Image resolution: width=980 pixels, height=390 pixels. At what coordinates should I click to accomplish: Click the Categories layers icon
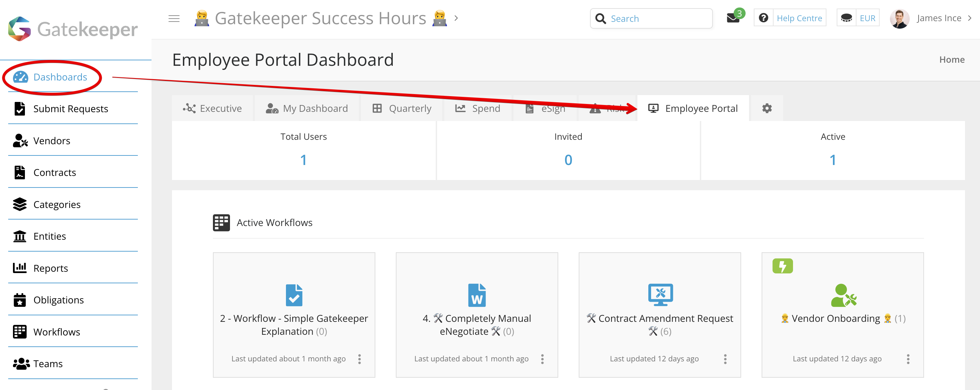click(x=19, y=205)
